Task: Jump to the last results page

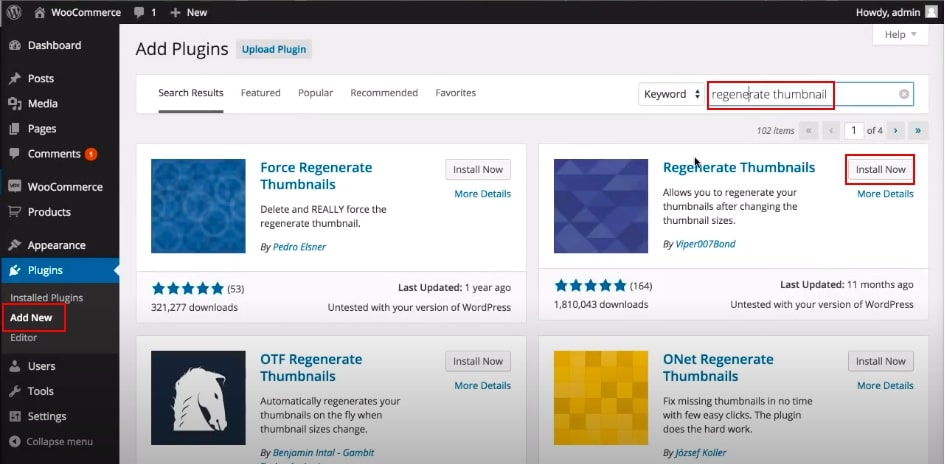Action: [918, 130]
